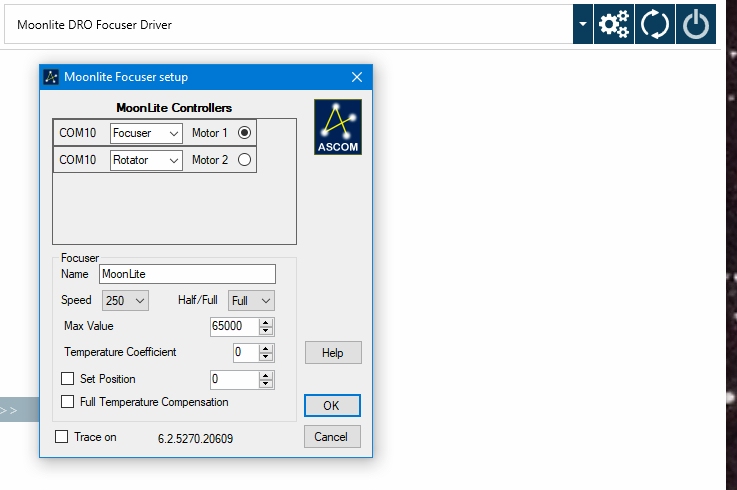The height and width of the screenshot is (490, 737).
Task: Open the focuser driver settings gears icon
Action: tap(614, 24)
